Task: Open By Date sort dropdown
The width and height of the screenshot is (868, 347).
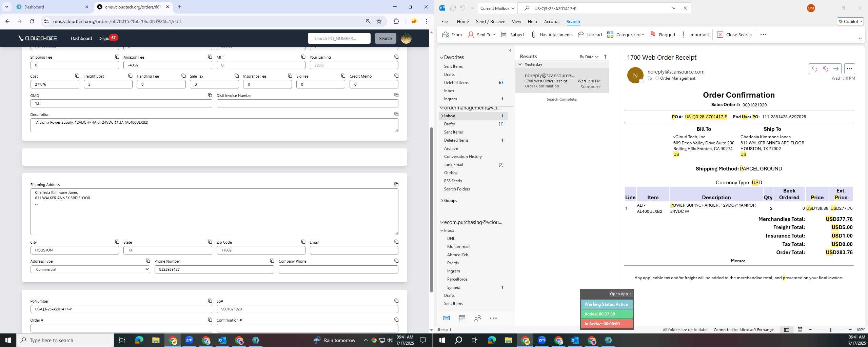Action: [589, 57]
